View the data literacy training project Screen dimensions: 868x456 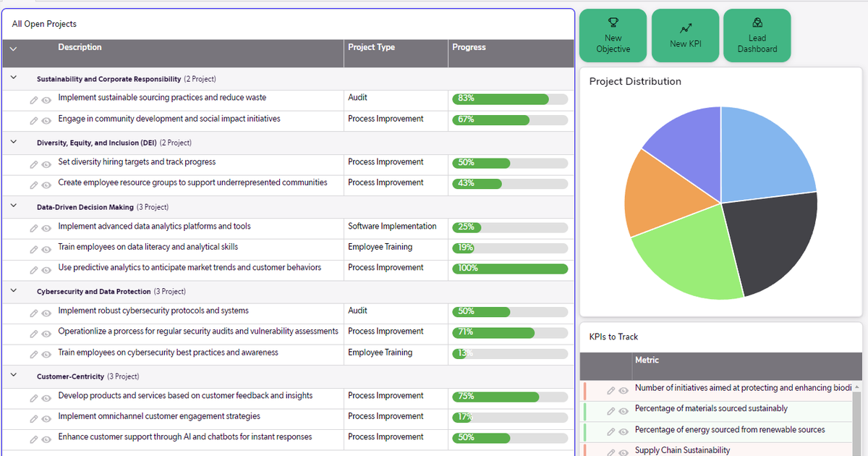pyautogui.click(x=46, y=250)
